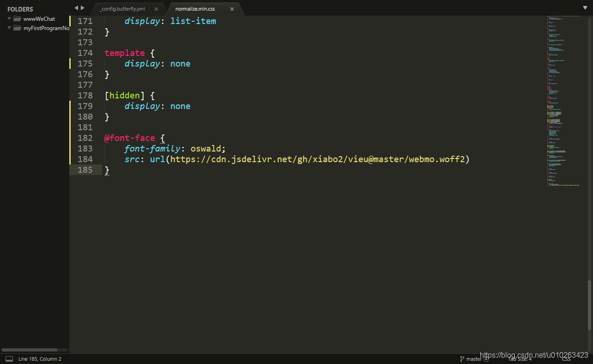Click line number 174 in gutter
Screen dimensions: 593x364
coord(85,53)
